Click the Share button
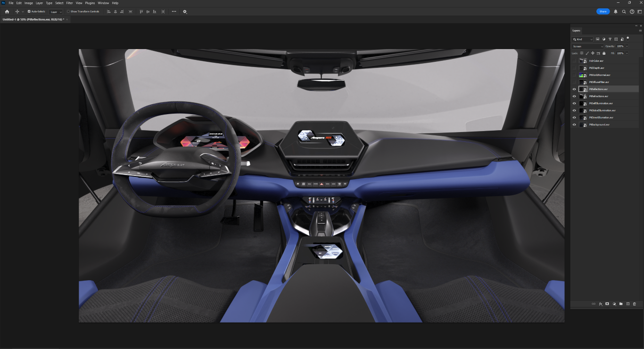 point(603,11)
